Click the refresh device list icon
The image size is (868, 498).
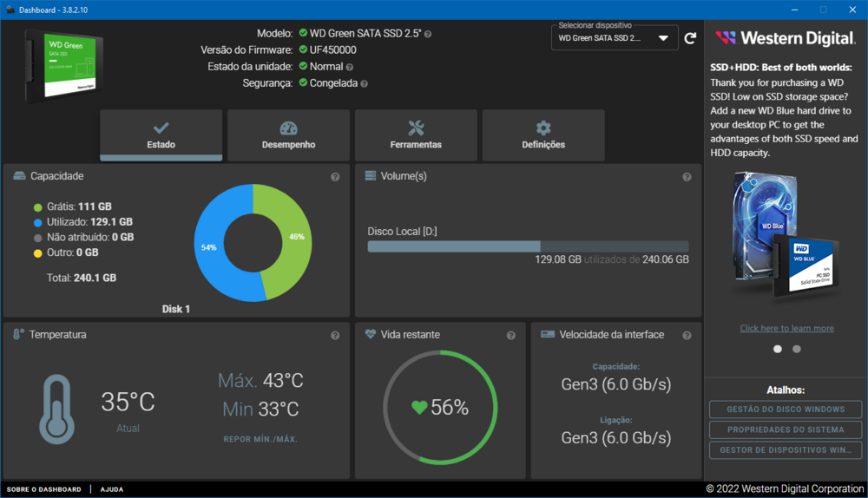point(690,38)
